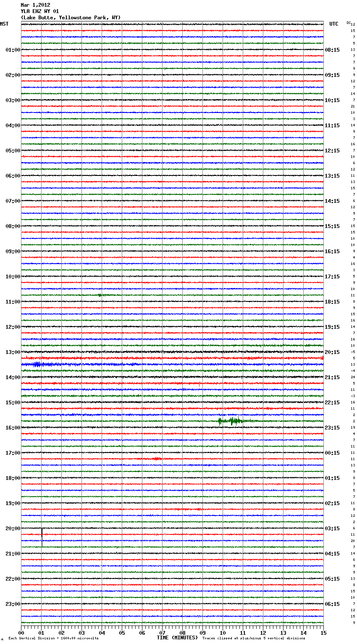
Task: Select the 22:00 MST time label
Action: pos(13,579)
